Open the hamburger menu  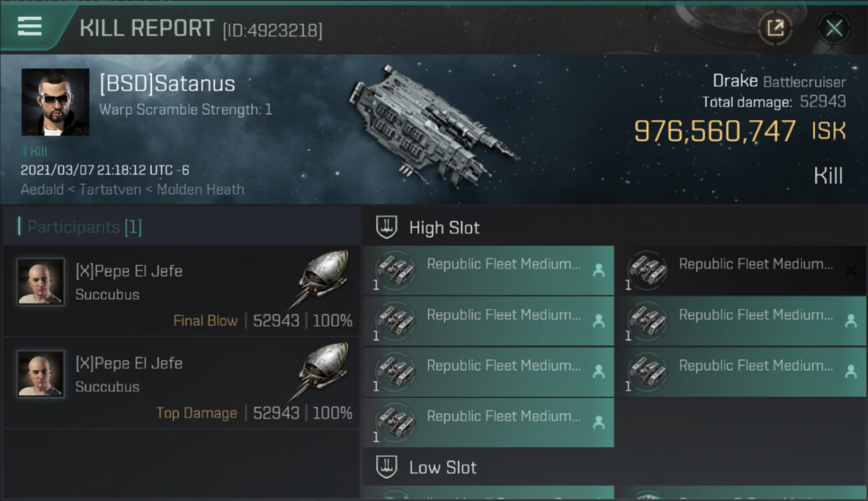coord(29,27)
